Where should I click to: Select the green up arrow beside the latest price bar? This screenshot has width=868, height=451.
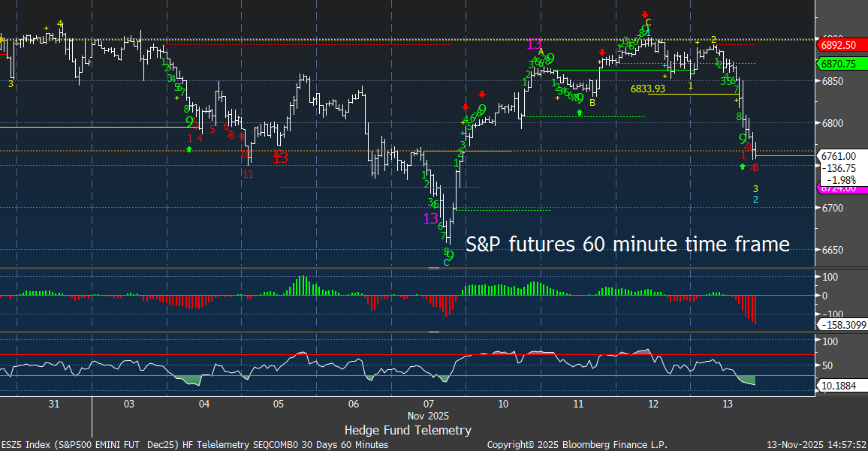pyautogui.click(x=743, y=167)
